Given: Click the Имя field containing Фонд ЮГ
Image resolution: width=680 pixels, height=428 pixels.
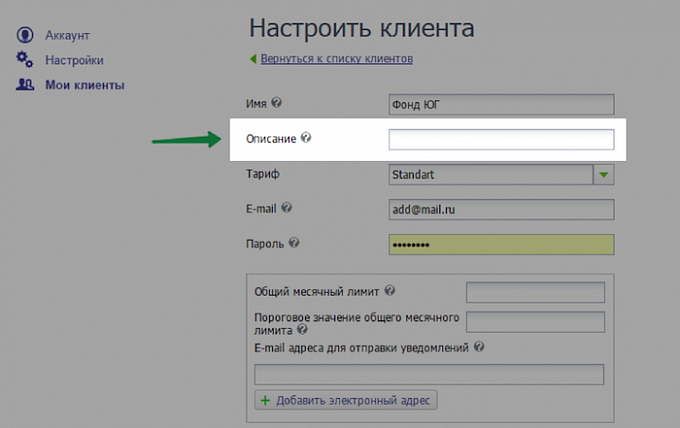Looking at the screenshot, I should pyautogui.click(x=501, y=105).
